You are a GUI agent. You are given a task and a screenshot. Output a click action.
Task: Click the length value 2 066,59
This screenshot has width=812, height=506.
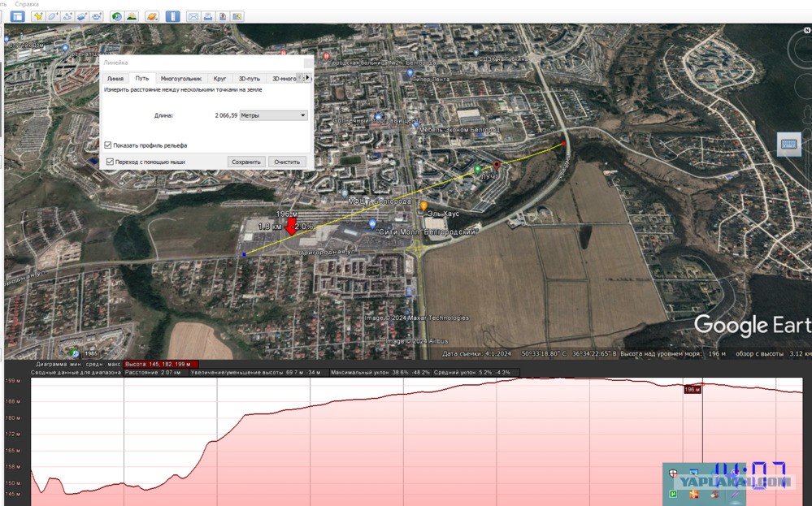coord(226,115)
